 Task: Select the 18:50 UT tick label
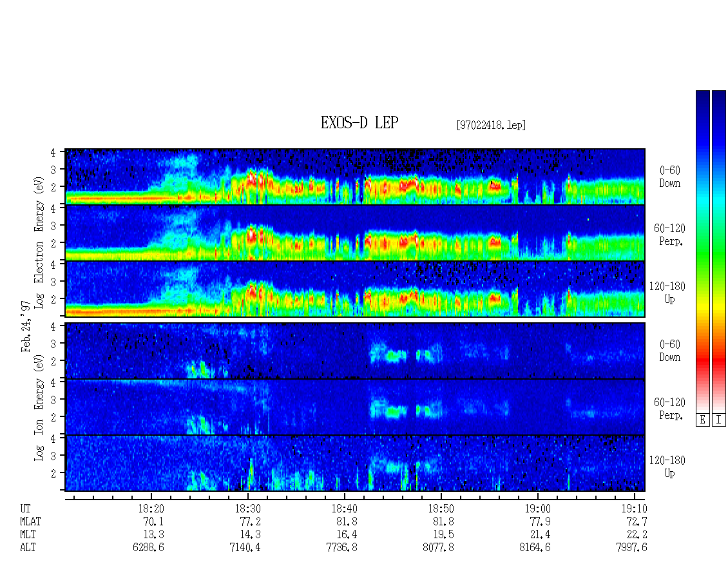click(x=441, y=509)
